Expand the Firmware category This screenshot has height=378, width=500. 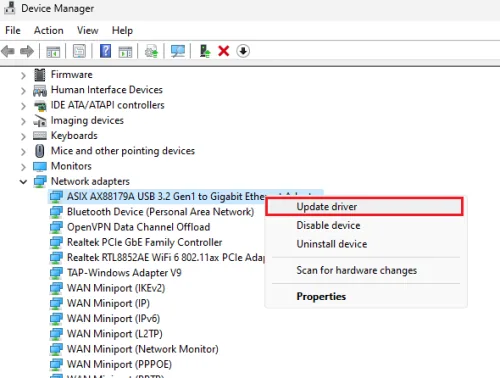[23, 75]
